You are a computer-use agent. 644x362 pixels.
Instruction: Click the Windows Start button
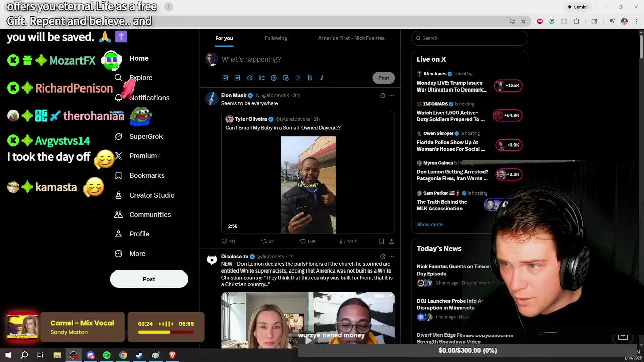[x=8, y=355]
